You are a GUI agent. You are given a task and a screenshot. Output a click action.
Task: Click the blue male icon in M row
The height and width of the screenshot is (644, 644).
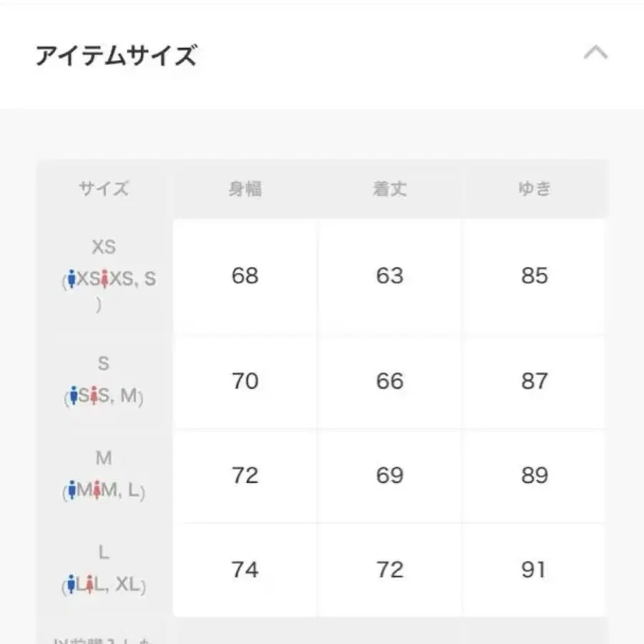pos(72,491)
